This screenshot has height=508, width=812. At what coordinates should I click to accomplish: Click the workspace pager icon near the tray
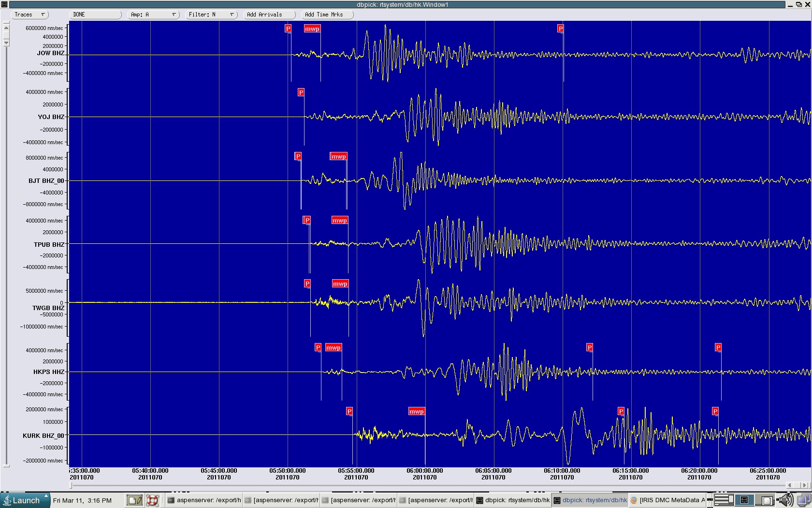(724, 500)
